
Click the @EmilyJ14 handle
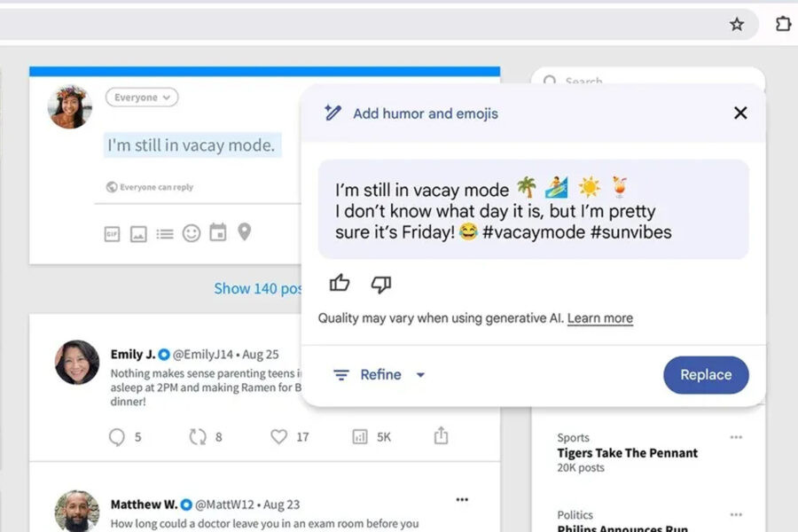(x=203, y=355)
